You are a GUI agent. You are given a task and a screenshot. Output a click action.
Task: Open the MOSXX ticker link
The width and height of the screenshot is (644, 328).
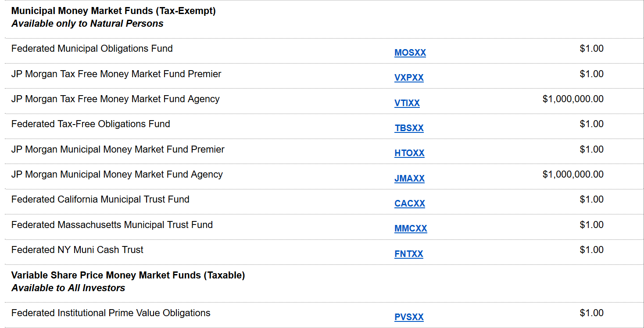409,52
